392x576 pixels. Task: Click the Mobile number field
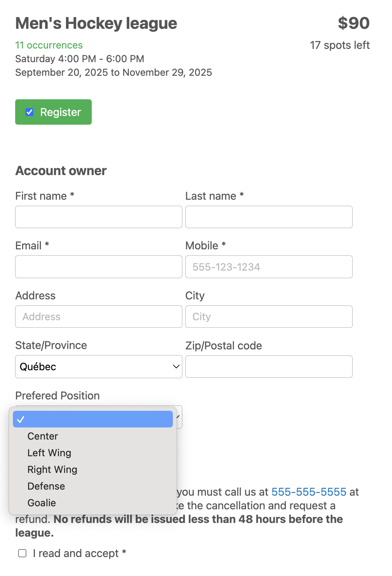tap(269, 267)
